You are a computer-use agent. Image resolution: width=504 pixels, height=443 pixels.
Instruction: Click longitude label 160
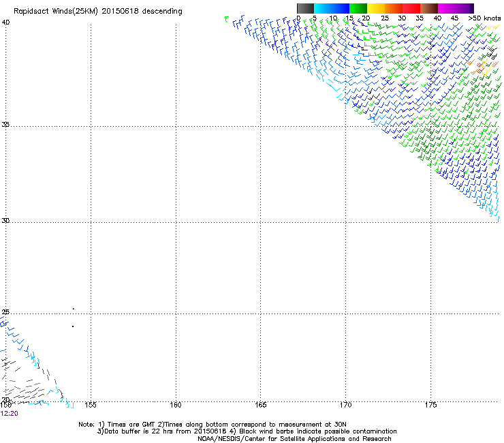click(x=176, y=405)
